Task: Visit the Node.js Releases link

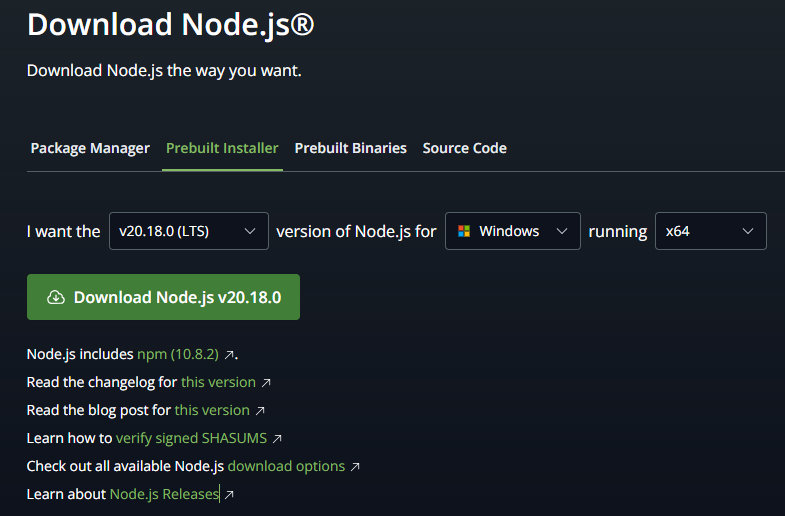Action: [x=164, y=494]
